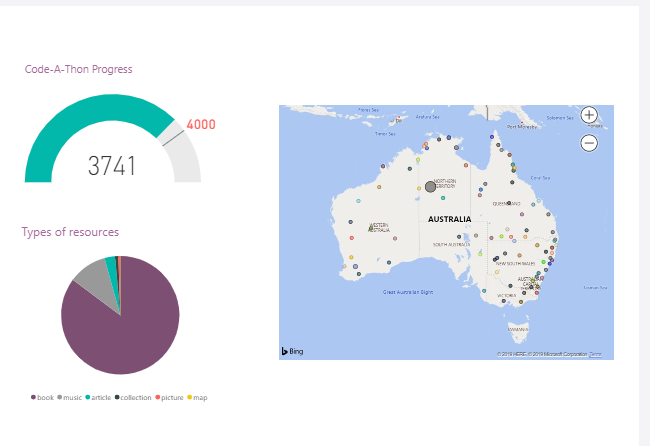Click the Great Australian Bight label

[408, 292]
